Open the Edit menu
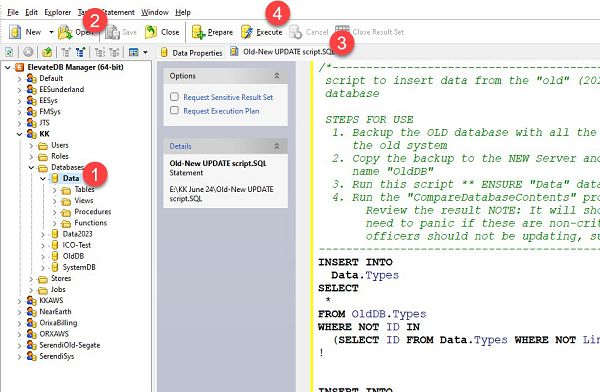Viewport: 600px width, 392px height. [x=31, y=12]
